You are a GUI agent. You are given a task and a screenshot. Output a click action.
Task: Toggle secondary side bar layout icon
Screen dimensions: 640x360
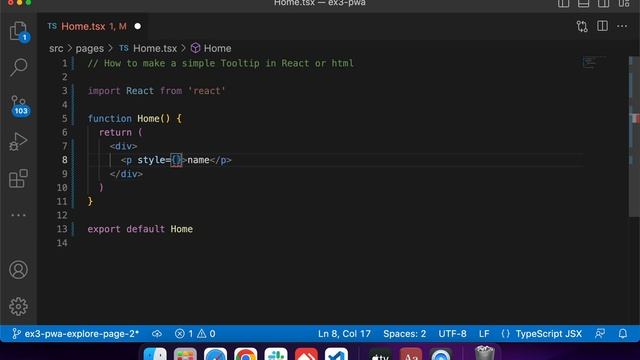(603, 3)
